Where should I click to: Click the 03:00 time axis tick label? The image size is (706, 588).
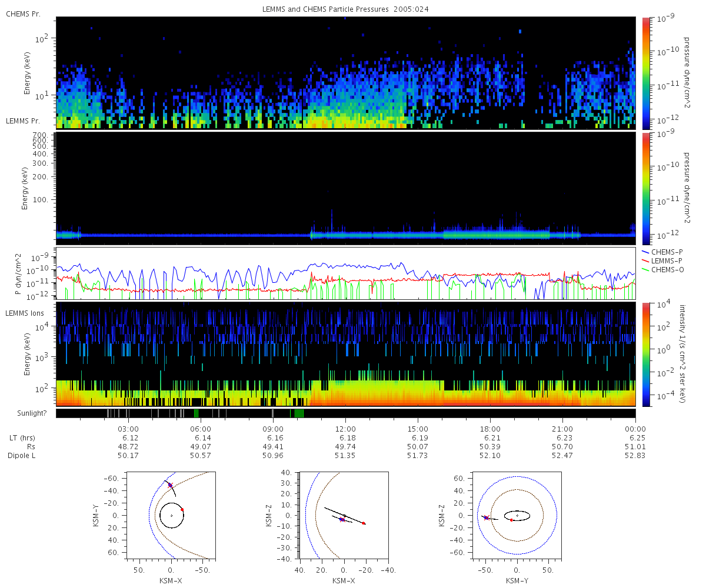128,429
